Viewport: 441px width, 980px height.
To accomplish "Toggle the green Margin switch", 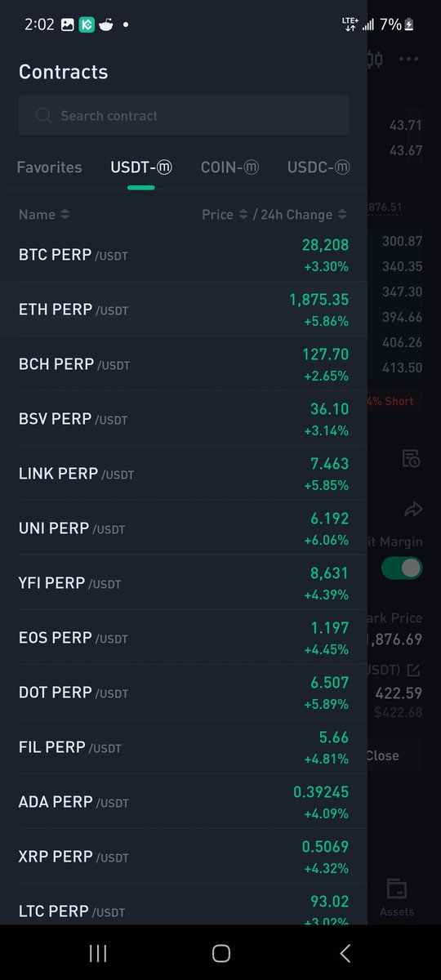I will (x=402, y=568).
